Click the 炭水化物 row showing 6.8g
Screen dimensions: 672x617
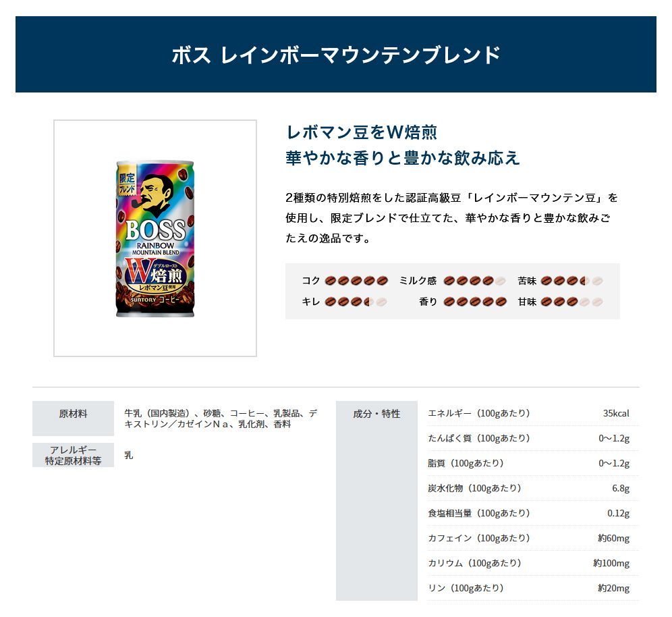[533, 488]
